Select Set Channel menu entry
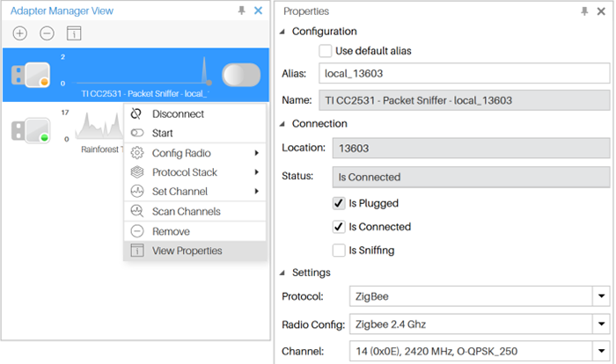This screenshot has width=616, height=364. coord(194,191)
